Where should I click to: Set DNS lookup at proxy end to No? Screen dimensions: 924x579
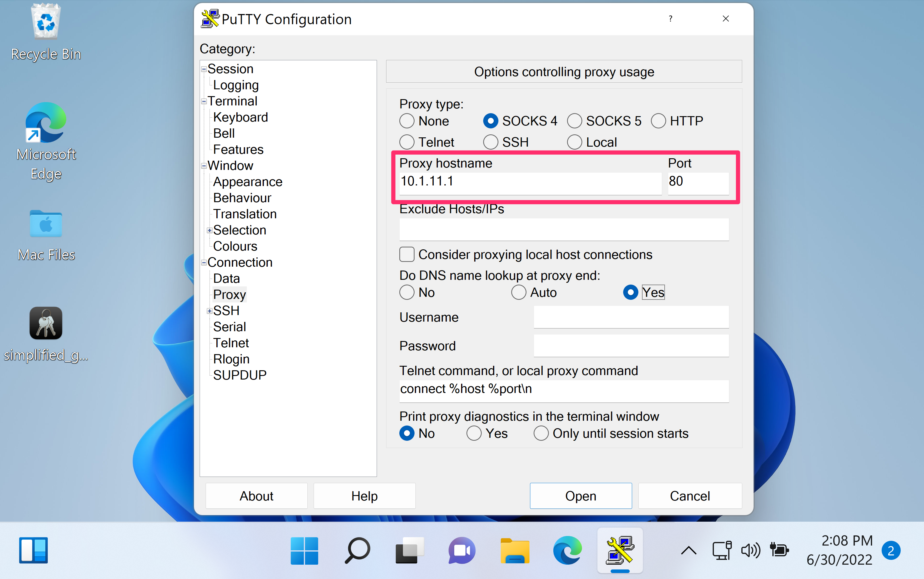407,292
